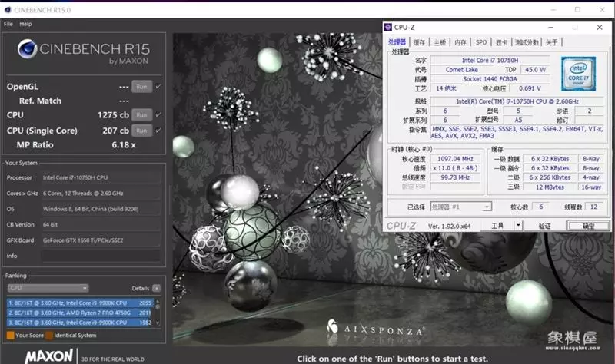
Task: Click the Details arrow button in Ranking
Action: click(x=157, y=288)
